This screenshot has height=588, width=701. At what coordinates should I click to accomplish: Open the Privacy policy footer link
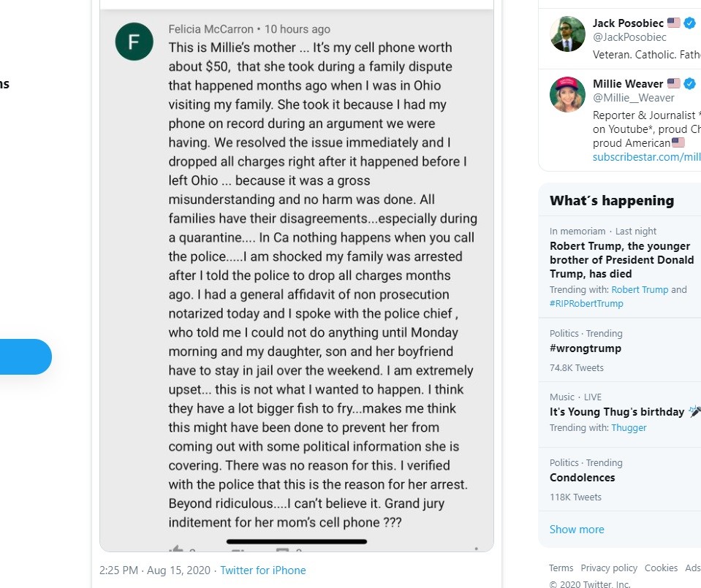pyautogui.click(x=609, y=568)
